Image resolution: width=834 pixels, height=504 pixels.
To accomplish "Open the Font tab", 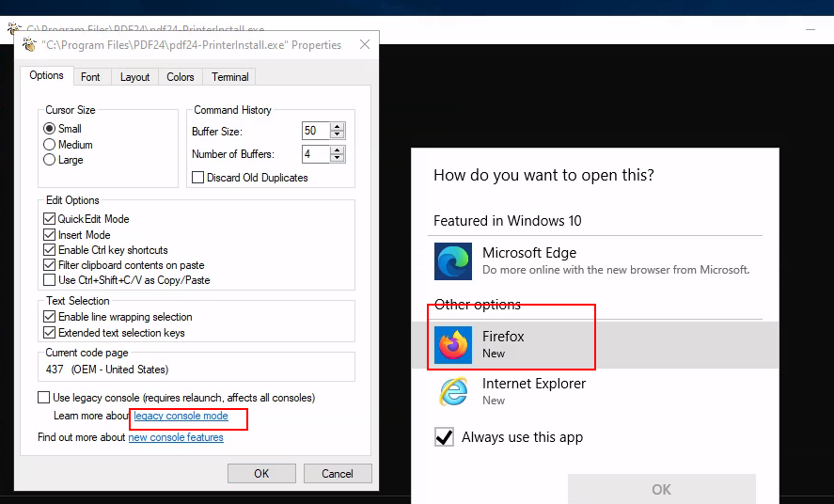I will coord(90,77).
